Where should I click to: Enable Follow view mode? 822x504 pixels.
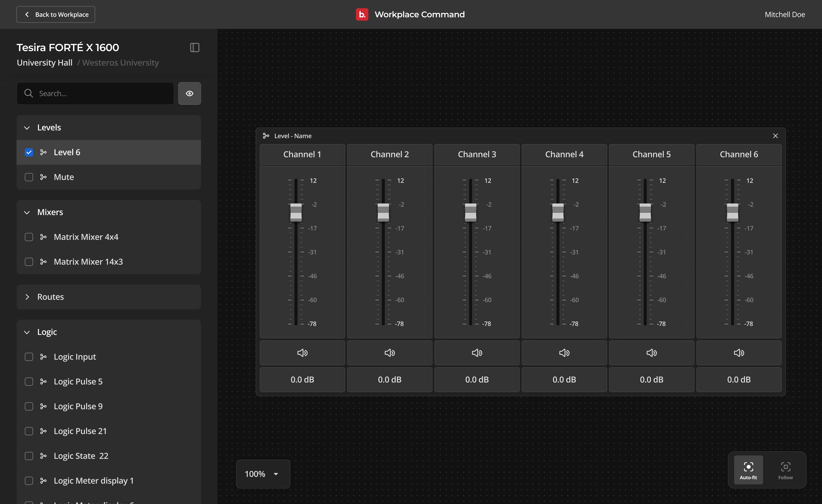click(785, 470)
